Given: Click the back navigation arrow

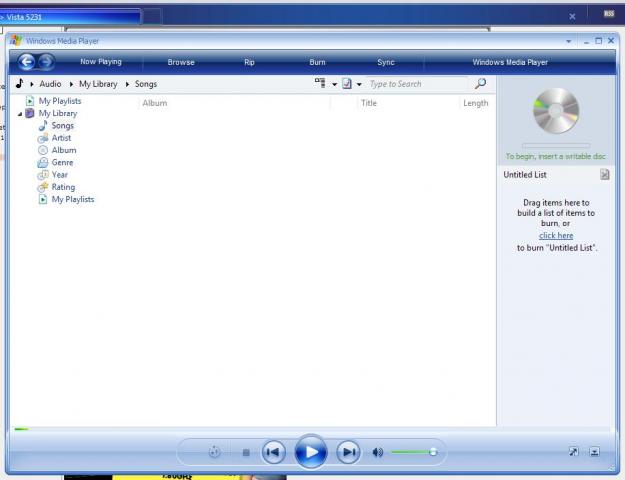Looking at the screenshot, I should tap(27, 62).
